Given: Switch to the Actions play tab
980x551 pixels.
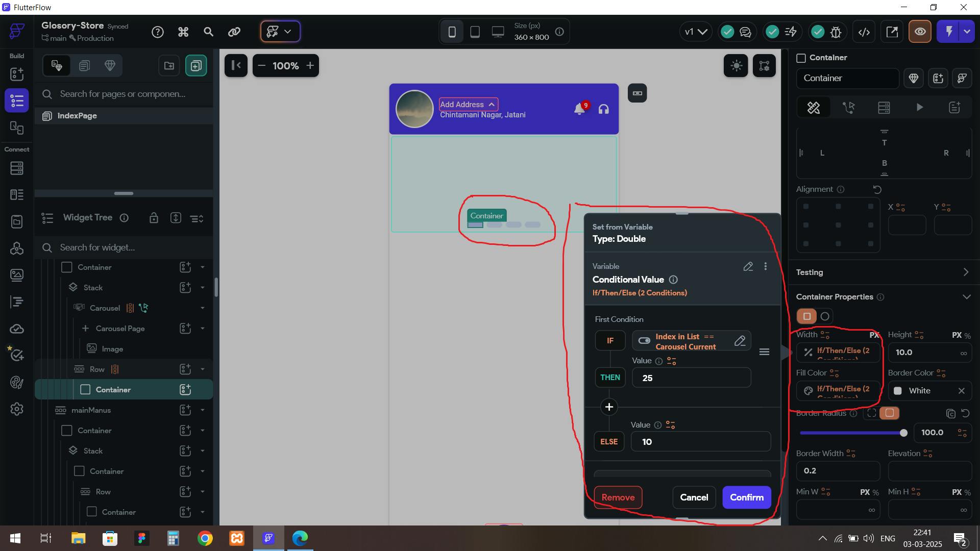Looking at the screenshot, I should [x=919, y=107].
